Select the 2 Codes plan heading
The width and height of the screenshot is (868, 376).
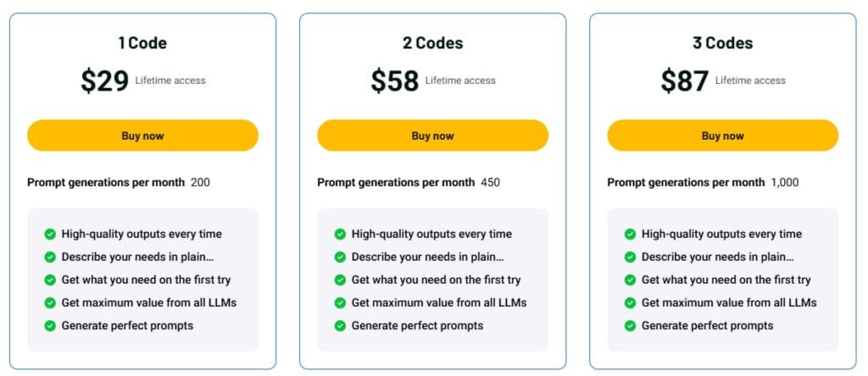(x=433, y=43)
